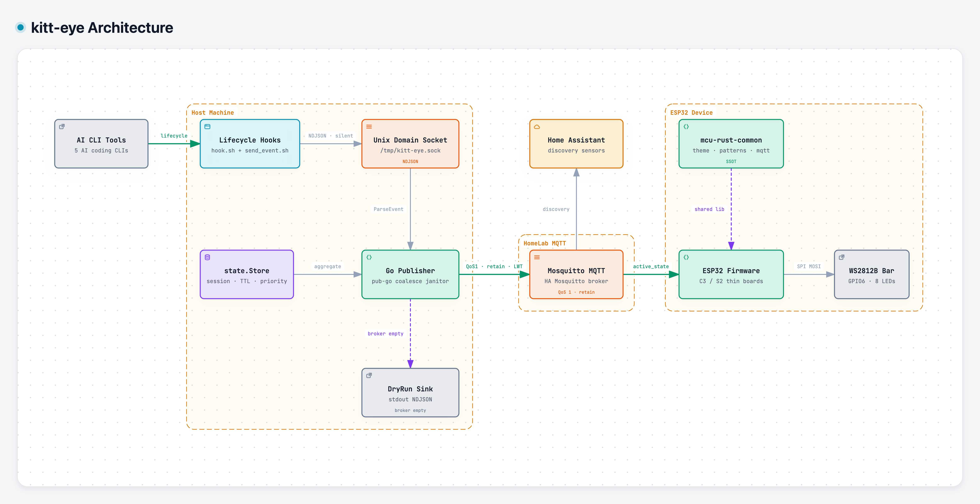Select the Unix Domain Socket node title
This screenshot has height=504, width=980.
tap(410, 140)
